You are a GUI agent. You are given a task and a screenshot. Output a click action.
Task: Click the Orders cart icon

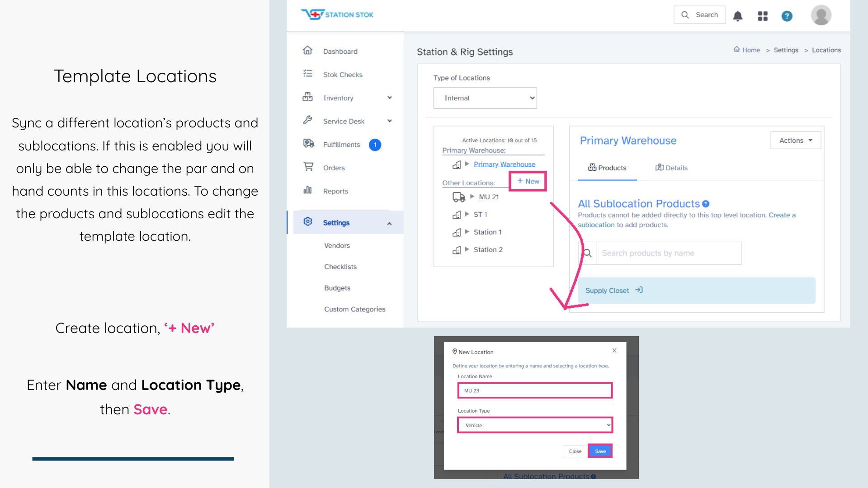pos(308,167)
